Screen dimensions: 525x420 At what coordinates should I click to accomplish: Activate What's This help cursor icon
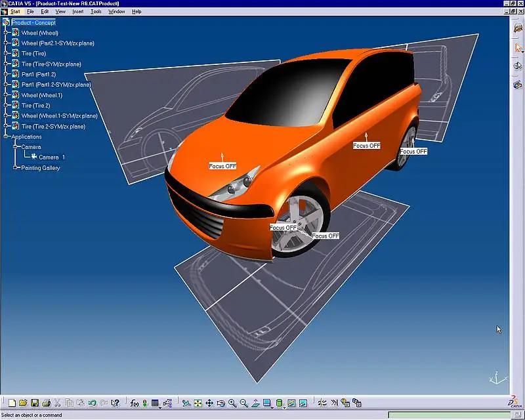click(x=115, y=403)
